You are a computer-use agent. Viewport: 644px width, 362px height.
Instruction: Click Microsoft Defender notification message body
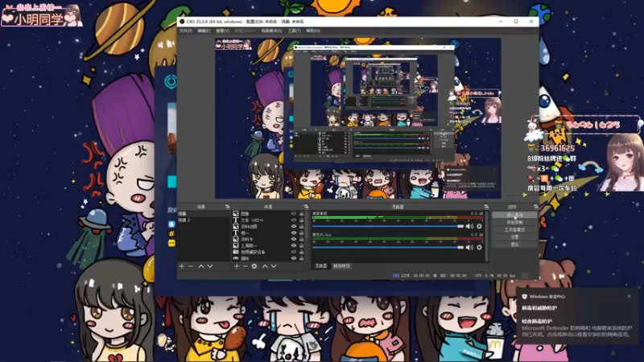(576, 331)
